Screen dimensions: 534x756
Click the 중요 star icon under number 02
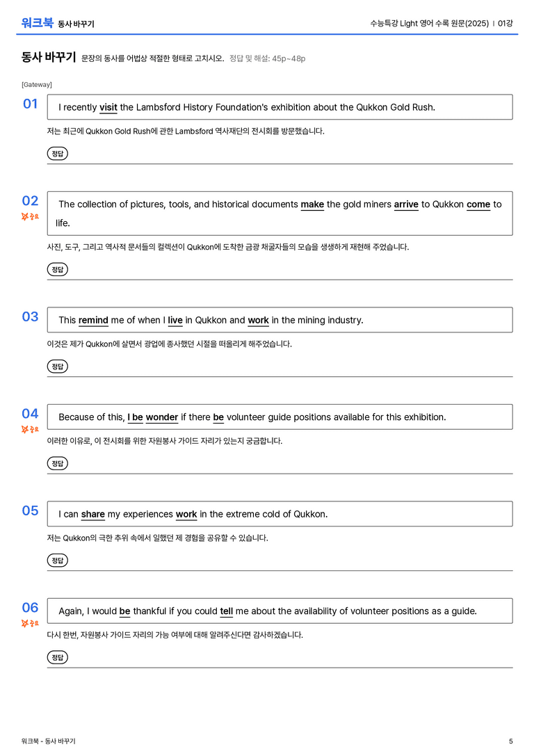[x=25, y=216]
